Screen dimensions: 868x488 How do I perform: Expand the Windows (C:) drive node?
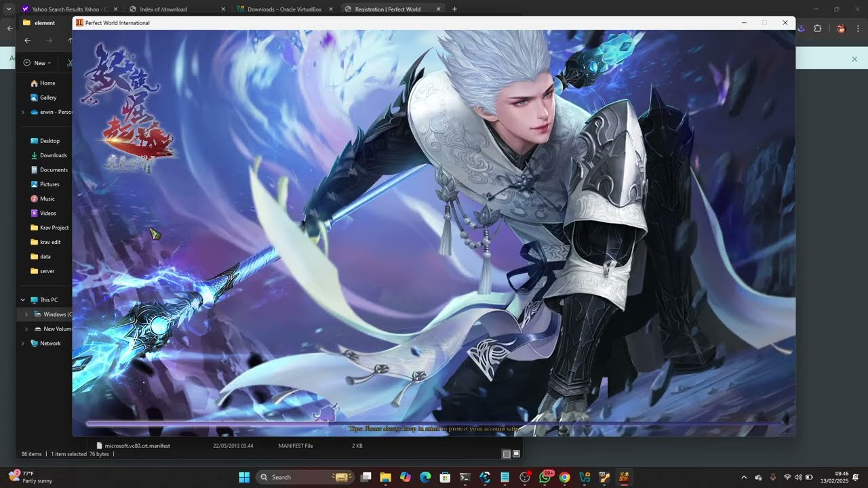point(26,314)
